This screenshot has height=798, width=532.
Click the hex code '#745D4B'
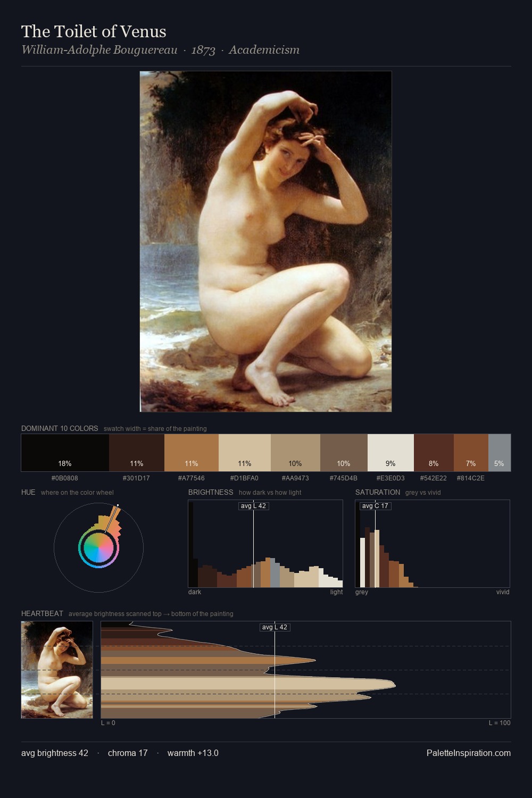coord(344,478)
